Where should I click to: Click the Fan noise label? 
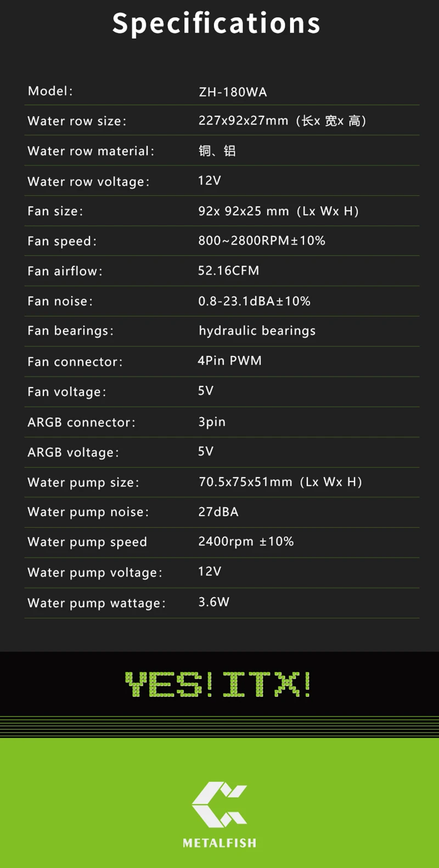click(60, 301)
